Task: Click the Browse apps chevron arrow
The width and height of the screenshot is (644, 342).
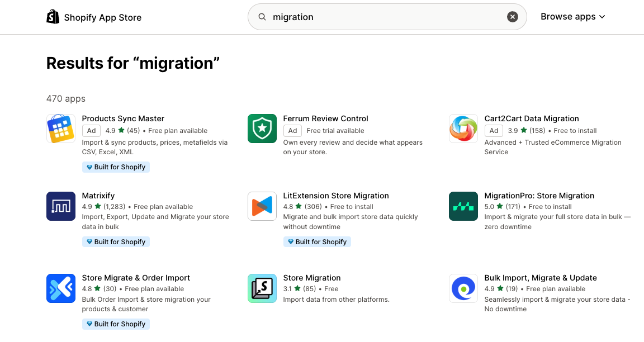Action: [x=602, y=17]
